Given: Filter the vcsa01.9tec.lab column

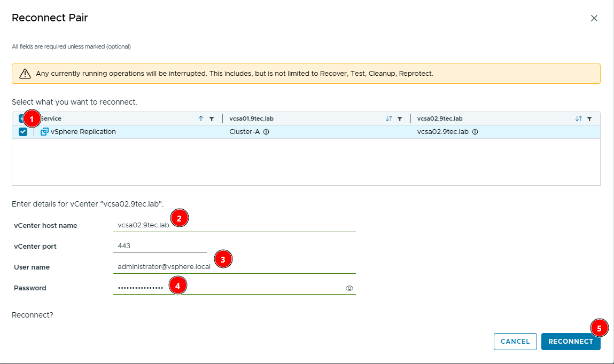Looking at the screenshot, I should 400,119.
